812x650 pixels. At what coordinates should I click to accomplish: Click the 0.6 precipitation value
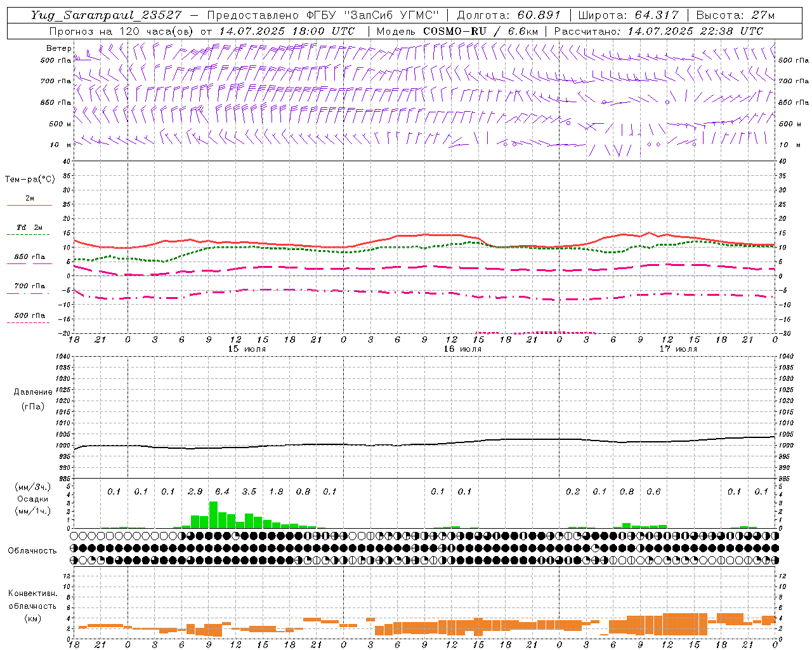click(x=653, y=491)
